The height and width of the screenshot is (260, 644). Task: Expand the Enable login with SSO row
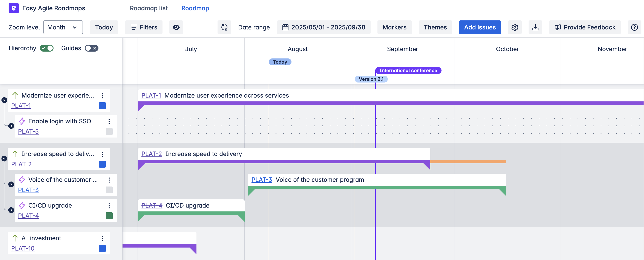11,126
